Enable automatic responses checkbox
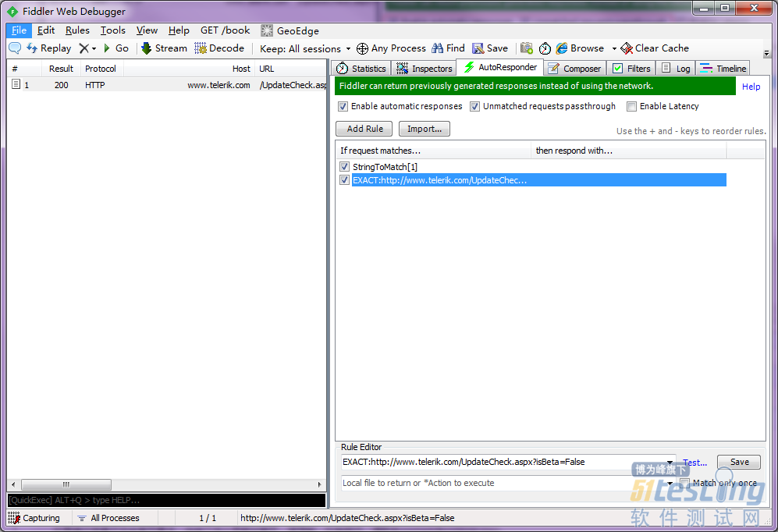Screen dimensions: 778x532 point(343,106)
